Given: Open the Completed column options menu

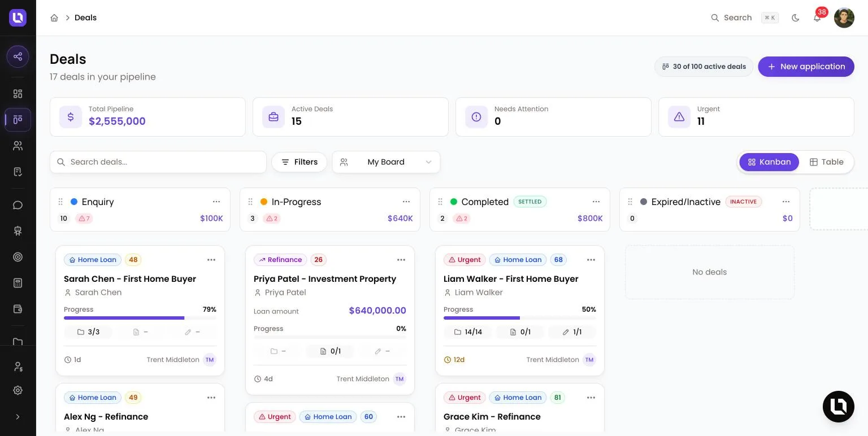Looking at the screenshot, I should [x=596, y=202].
